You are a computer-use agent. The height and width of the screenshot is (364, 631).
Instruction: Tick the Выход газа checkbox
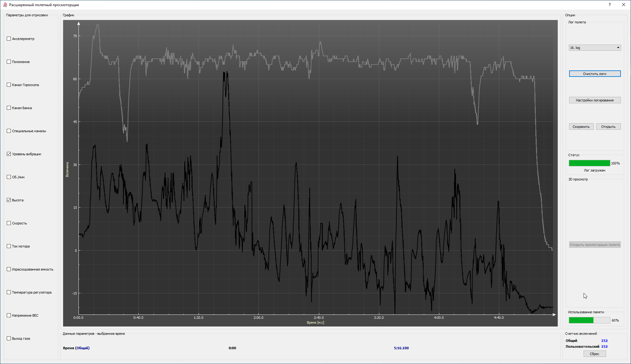(x=9, y=338)
